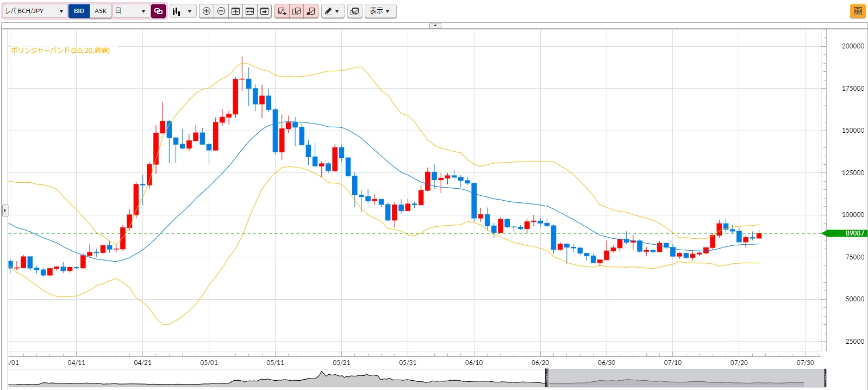Click the range navigator slider at bottom

(686, 378)
